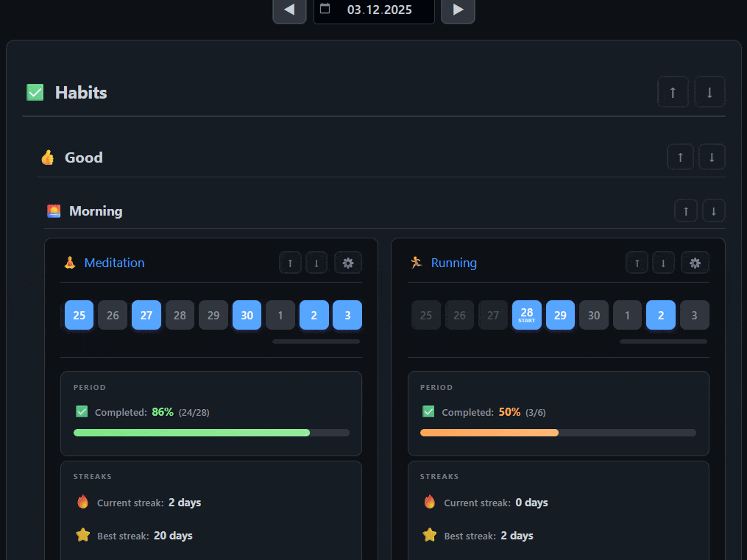Go to the next date
This screenshot has width=747, height=560.
pos(458,10)
